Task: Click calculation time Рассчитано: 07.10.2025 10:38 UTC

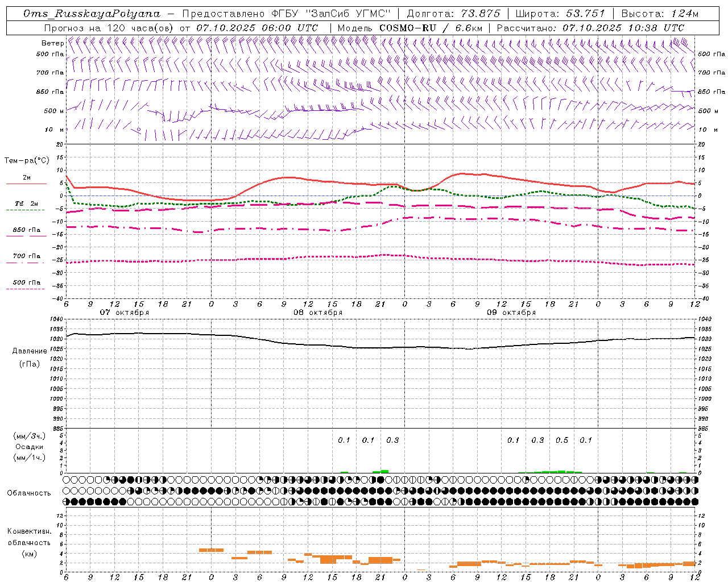Action: click(x=590, y=28)
